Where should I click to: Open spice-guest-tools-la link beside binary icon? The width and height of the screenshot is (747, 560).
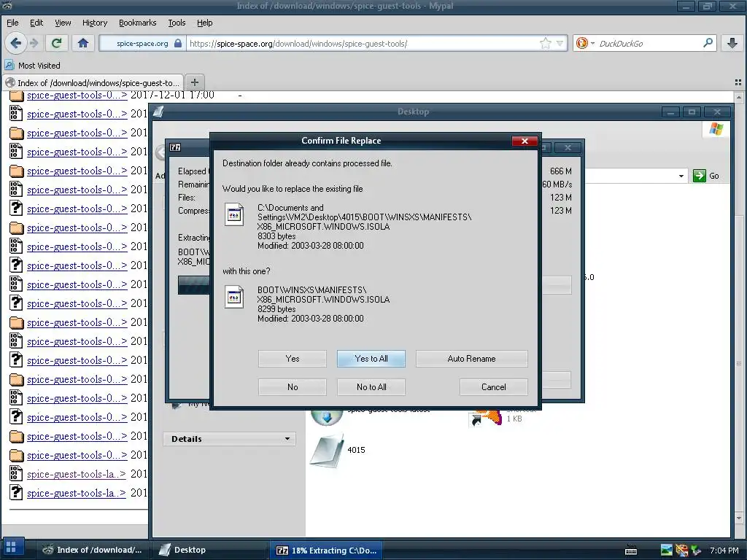click(x=76, y=474)
